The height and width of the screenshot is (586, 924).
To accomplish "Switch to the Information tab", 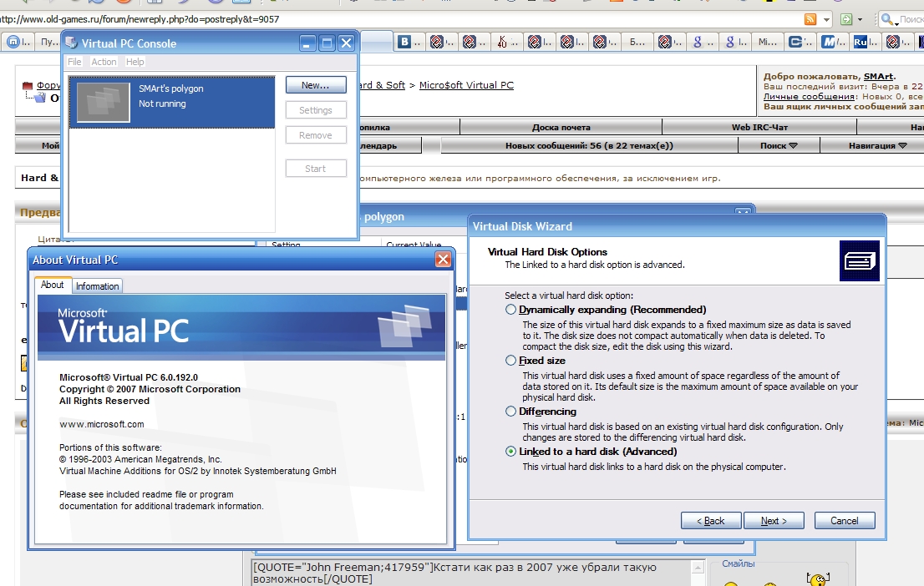I will point(97,286).
